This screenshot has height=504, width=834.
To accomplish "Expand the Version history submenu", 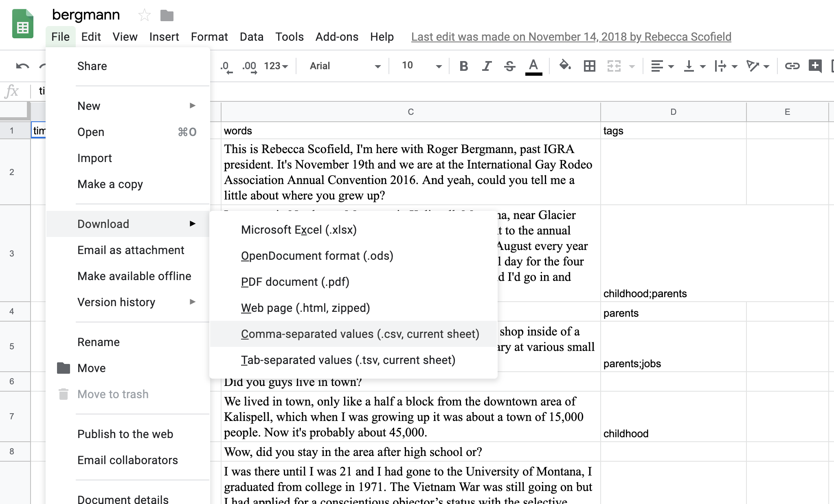I will pyautogui.click(x=116, y=302).
